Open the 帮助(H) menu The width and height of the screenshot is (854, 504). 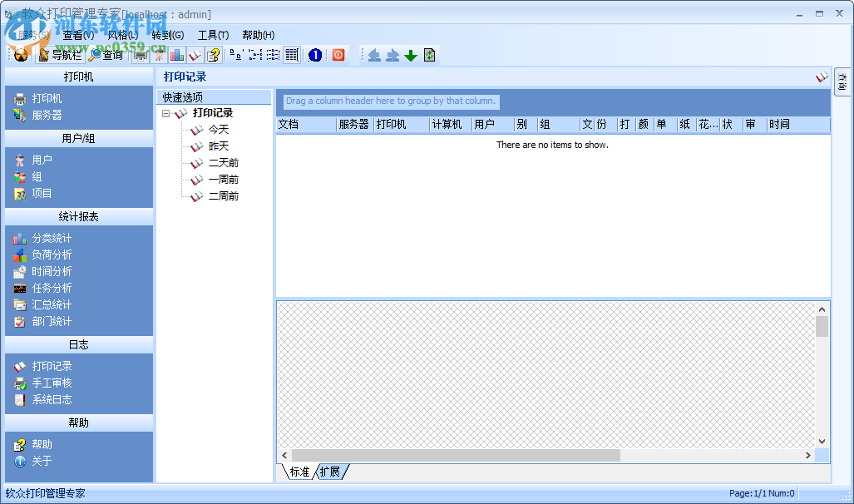pos(258,36)
